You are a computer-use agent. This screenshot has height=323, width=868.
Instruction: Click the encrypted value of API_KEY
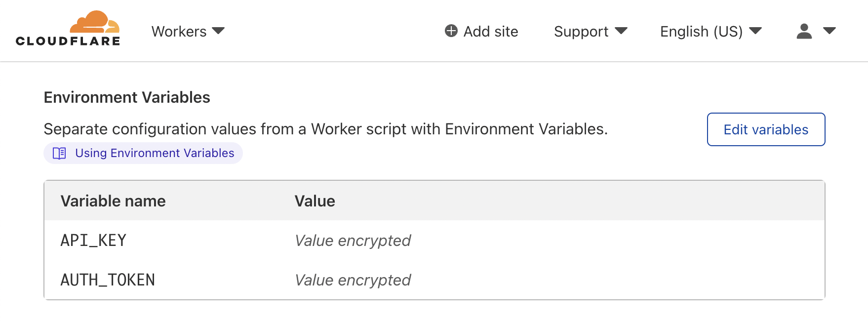(x=353, y=241)
